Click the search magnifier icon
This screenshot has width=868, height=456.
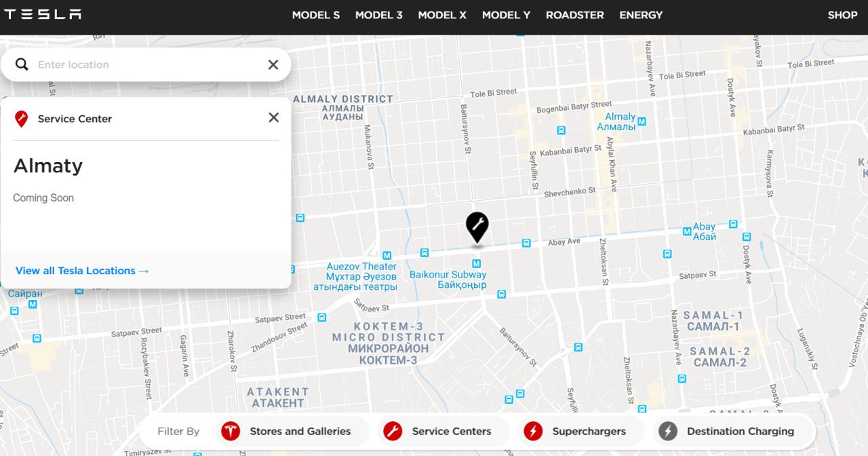(x=22, y=64)
